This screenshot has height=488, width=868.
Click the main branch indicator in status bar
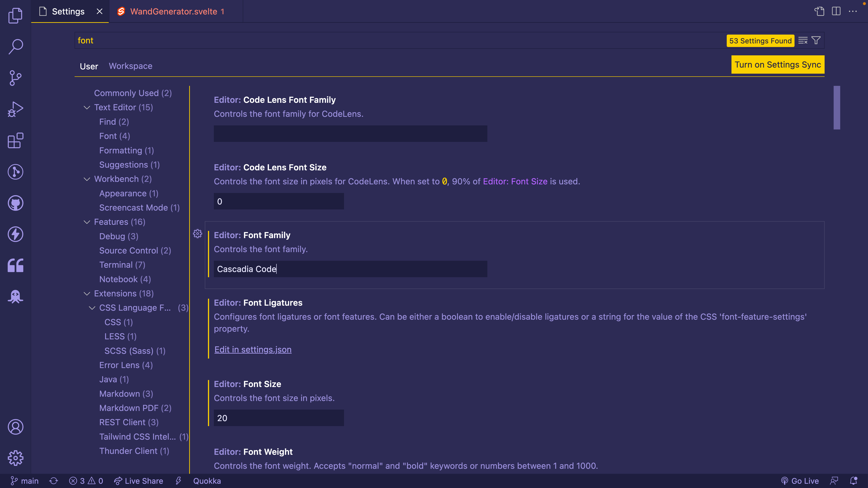click(x=25, y=481)
